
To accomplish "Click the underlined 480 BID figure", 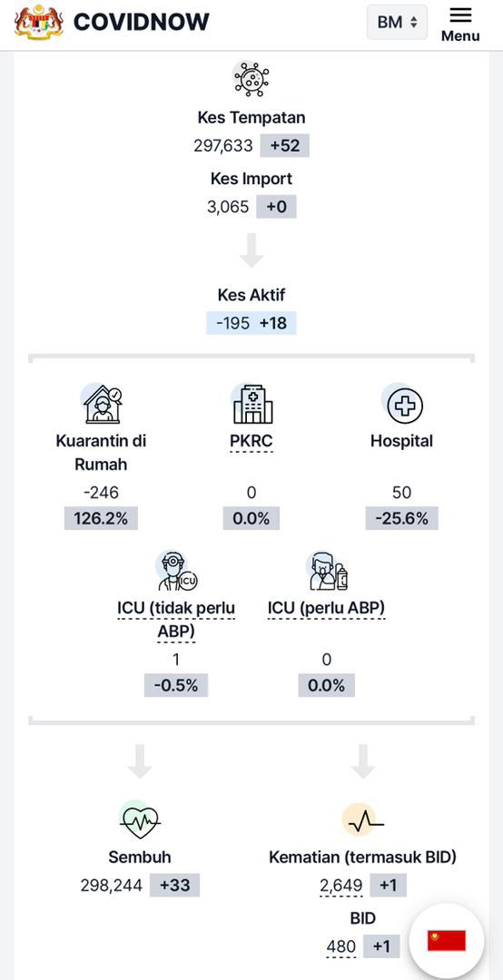I will pyautogui.click(x=341, y=947).
